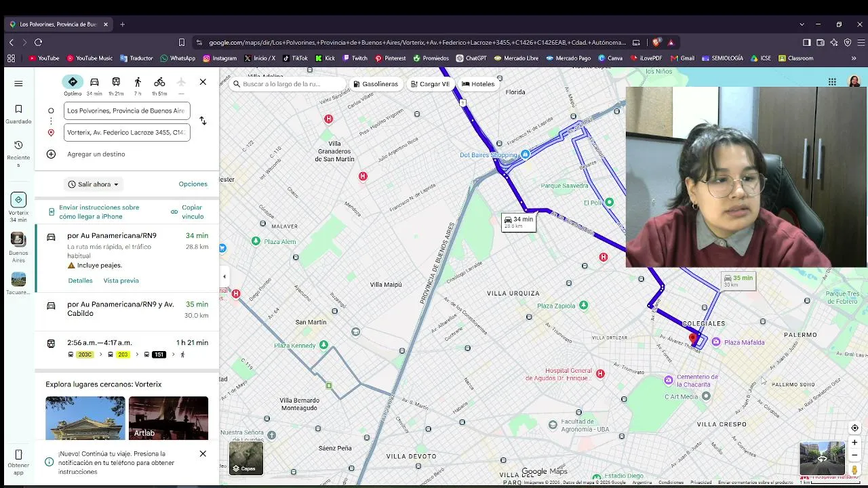
Task: Open the browser tab search dropdown
Action: pyautogui.click(x=802, y=24)
